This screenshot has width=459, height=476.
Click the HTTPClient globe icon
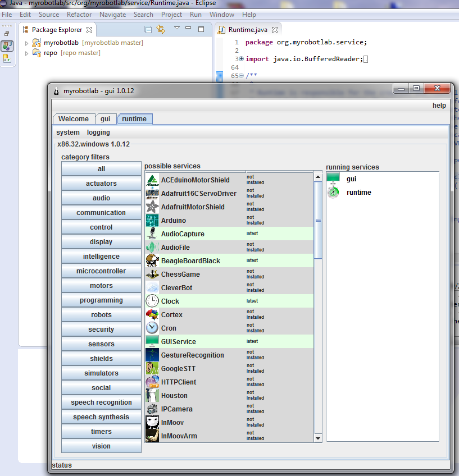152,382
